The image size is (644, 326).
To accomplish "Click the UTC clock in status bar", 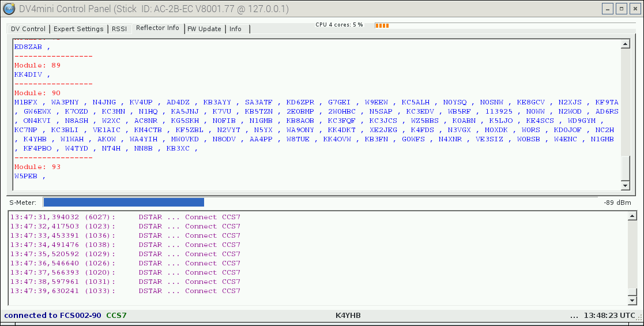I will click(609, 315).
